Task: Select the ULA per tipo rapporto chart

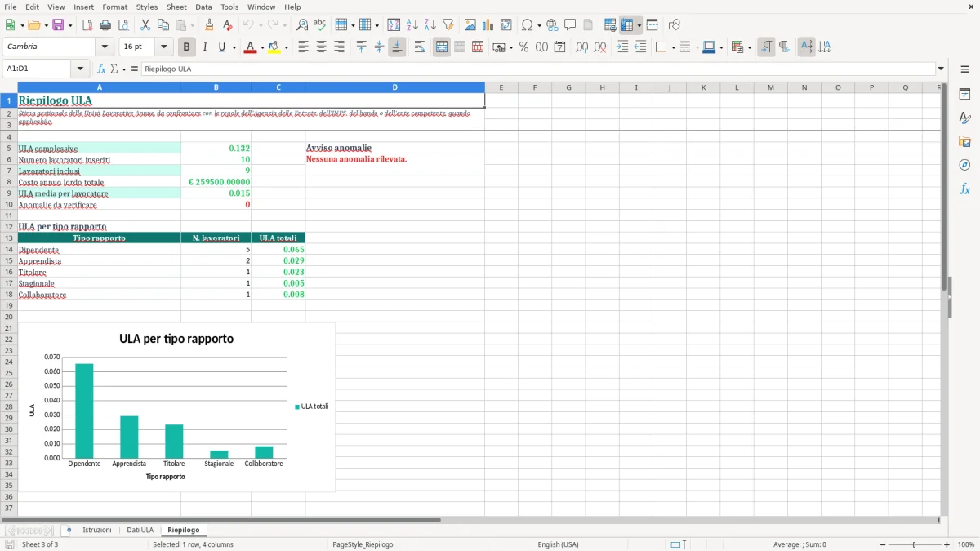Action: 176,407
